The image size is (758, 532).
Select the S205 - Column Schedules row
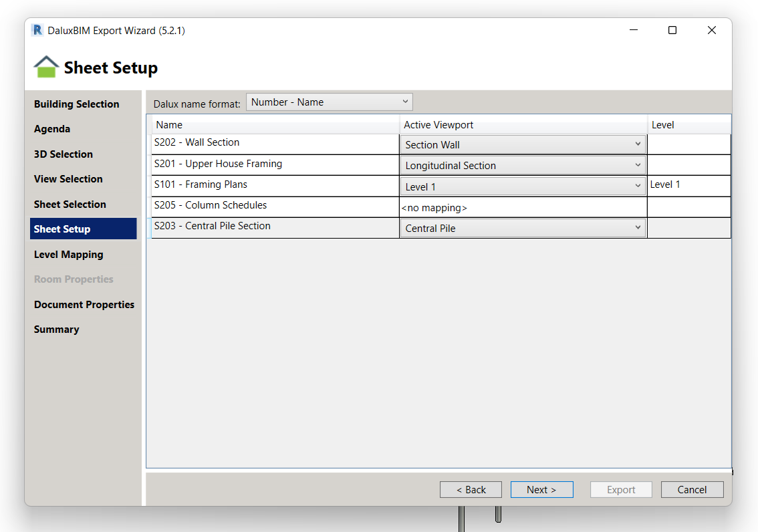pyautogui.click(x=274, y=207)
